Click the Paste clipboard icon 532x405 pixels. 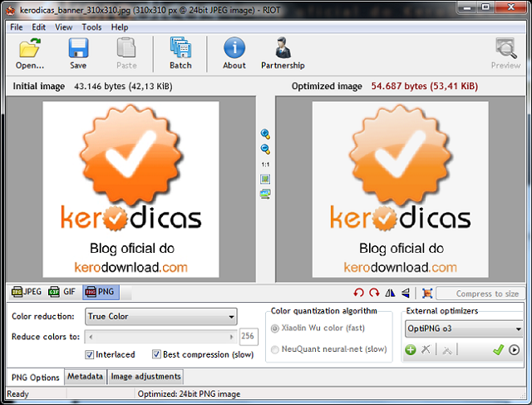pos(126,48)
